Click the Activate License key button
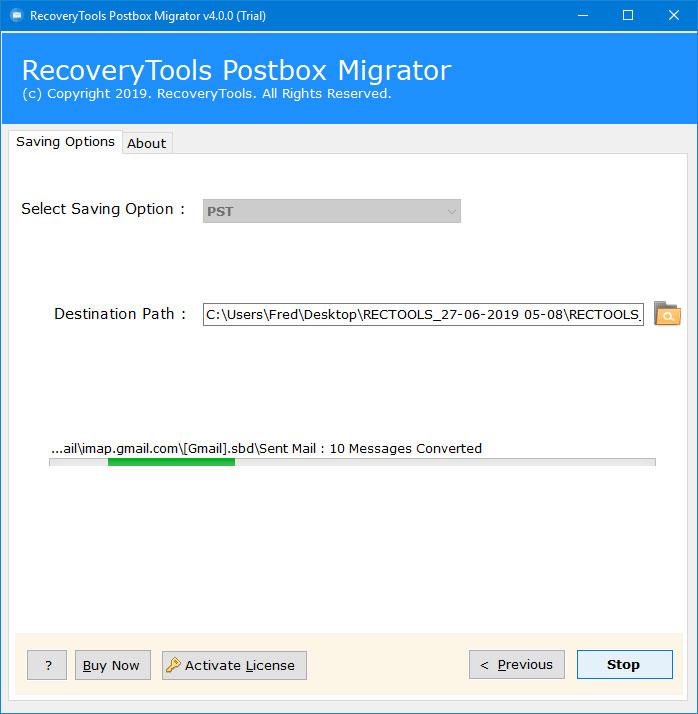The image size is (698, 714). (234, 665)
